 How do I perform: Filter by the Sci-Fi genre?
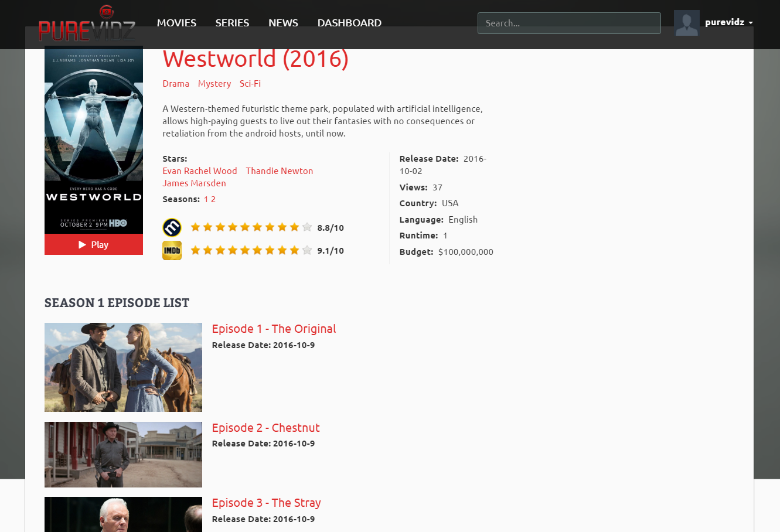[250, 84]
